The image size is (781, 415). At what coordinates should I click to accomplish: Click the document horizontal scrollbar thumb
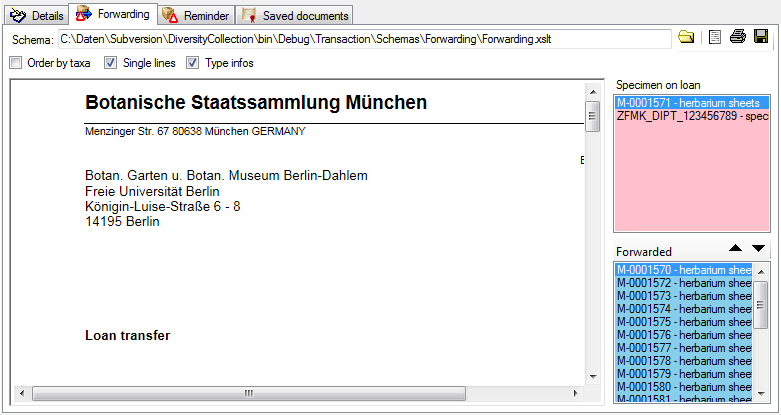point(249,394)
